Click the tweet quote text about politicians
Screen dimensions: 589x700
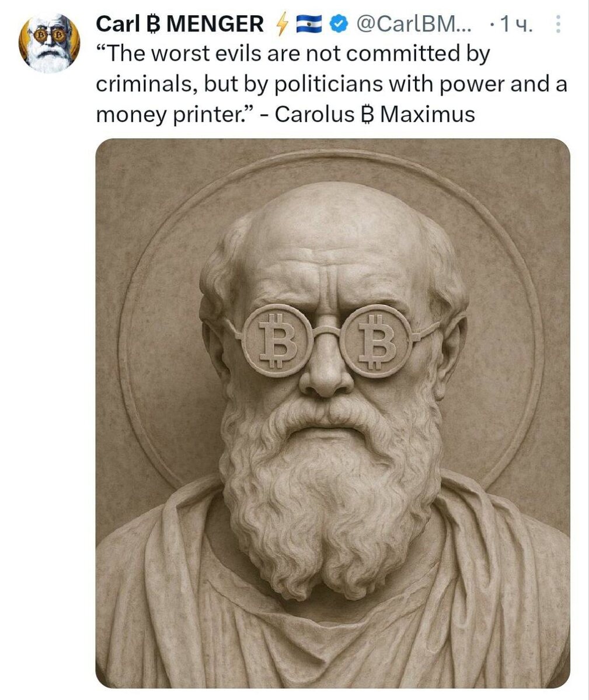tap(331, 85)
